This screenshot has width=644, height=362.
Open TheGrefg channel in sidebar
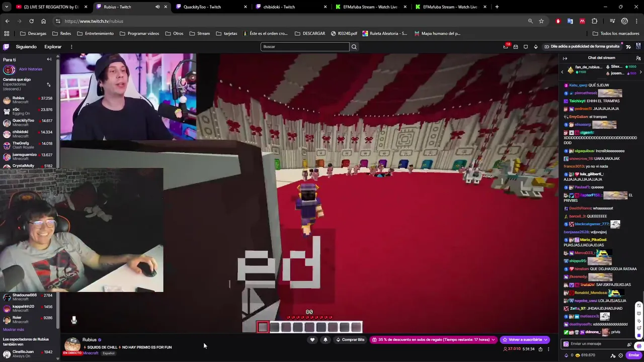tap(28, 145)
